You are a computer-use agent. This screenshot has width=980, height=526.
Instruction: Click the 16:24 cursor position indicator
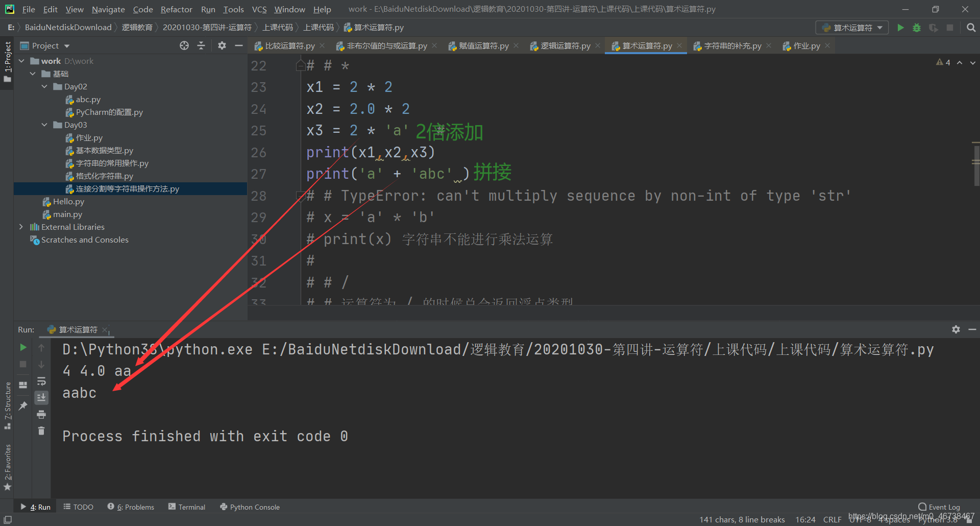point(805,519)
